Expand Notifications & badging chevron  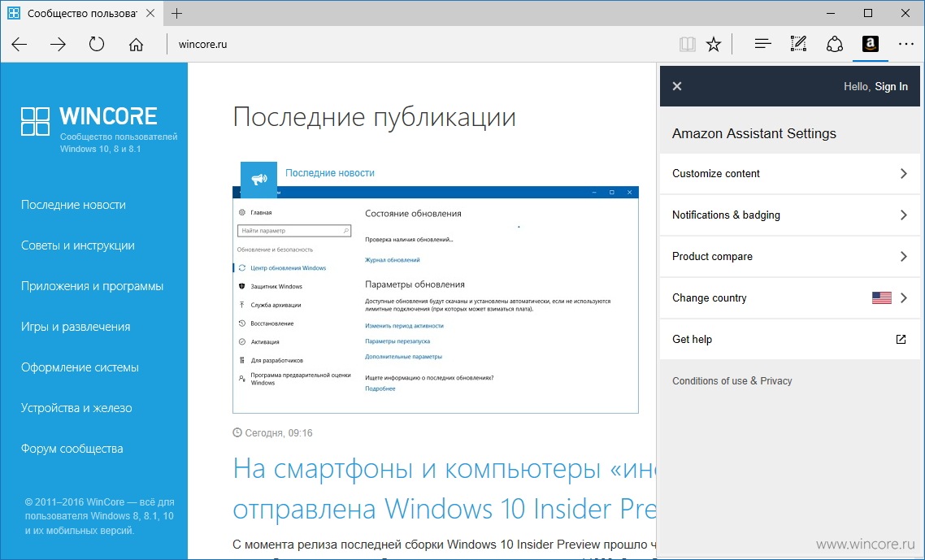pyautogui.click(x=903, y=215)
